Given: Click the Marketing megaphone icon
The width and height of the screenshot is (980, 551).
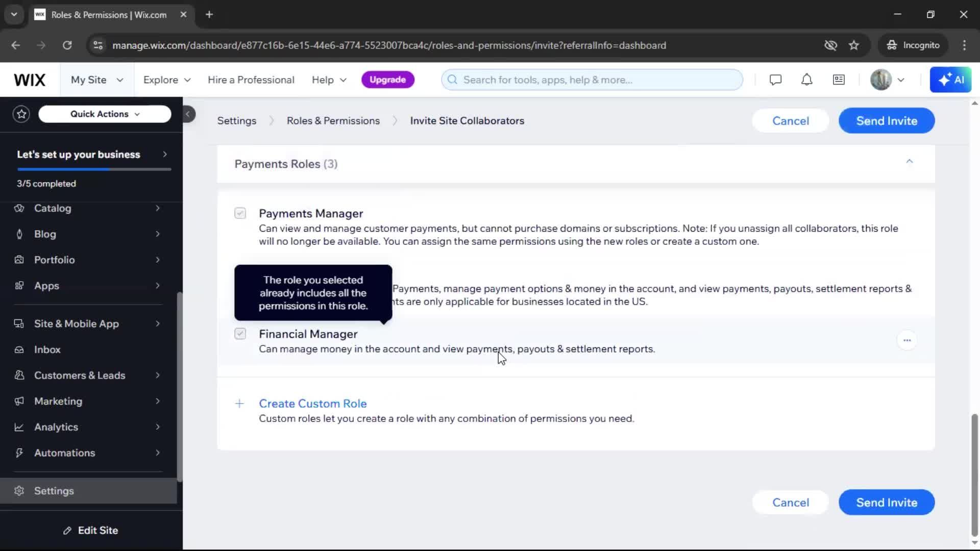Looking at the screenshot, I should pos(19,401).
